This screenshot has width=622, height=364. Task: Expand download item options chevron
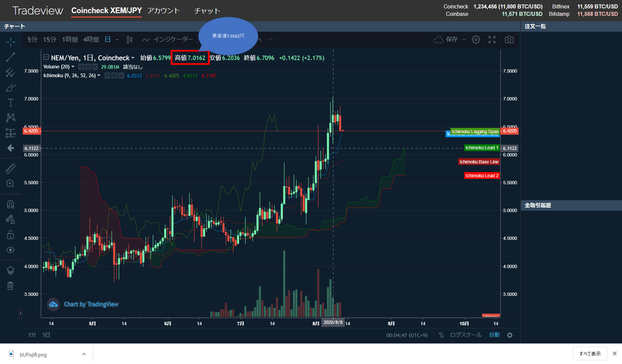[84, 354]
